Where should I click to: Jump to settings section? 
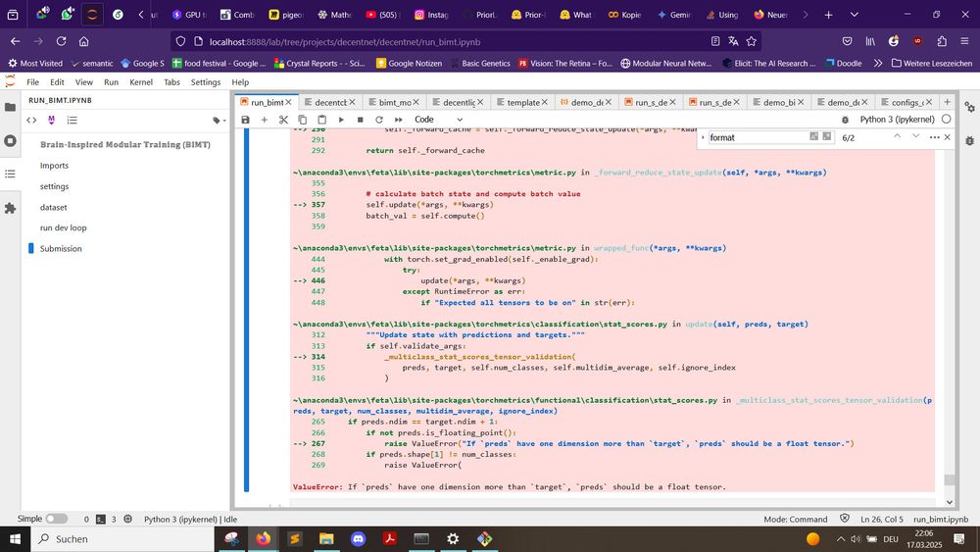click(54, 186)
